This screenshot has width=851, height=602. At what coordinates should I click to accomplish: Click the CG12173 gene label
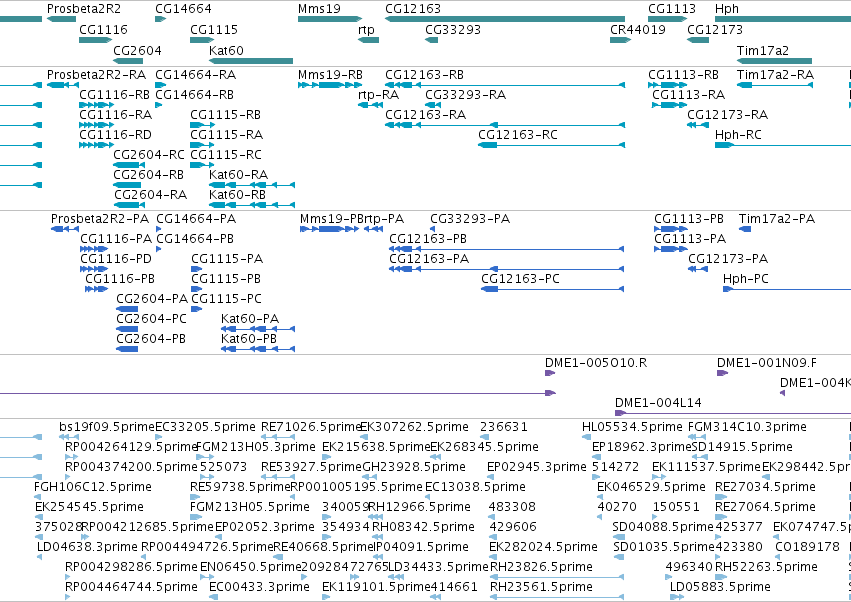coord(715,29)
